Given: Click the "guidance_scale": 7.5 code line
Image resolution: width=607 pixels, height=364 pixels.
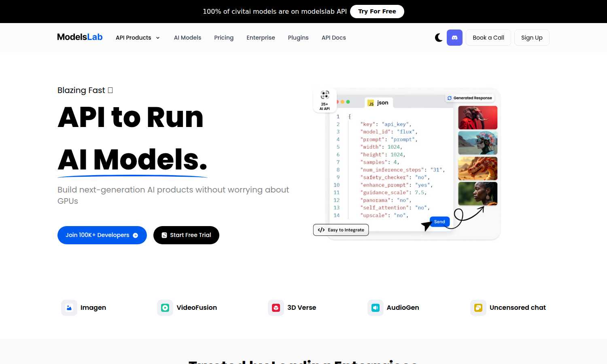Looking at the screenshot, I should 393,193.
